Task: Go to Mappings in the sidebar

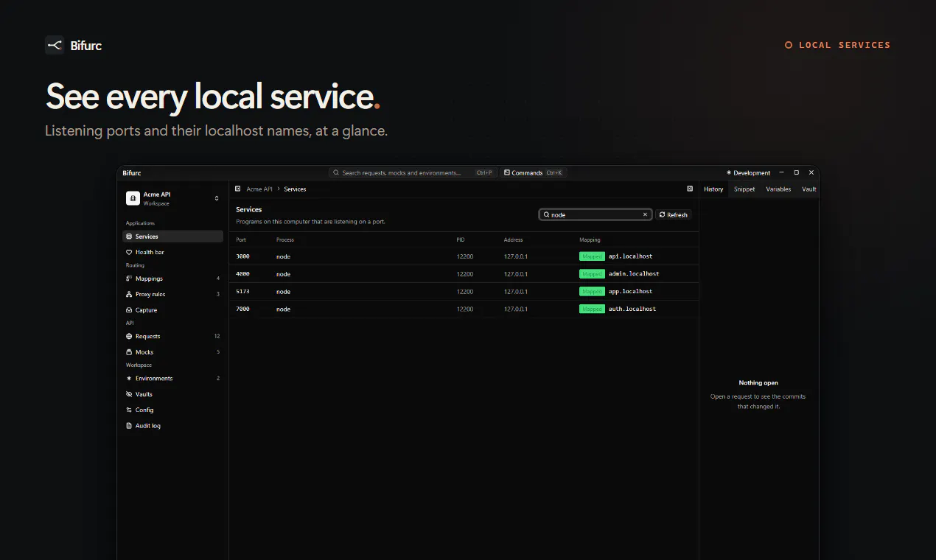Action: (x=172, y=279)
